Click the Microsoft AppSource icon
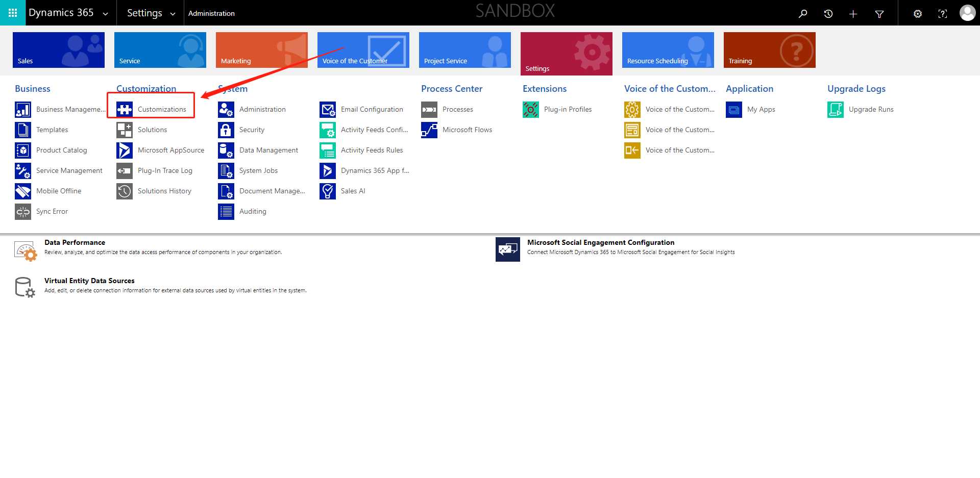The width and height of the screenshot is (980, 478). pos(125,150)
